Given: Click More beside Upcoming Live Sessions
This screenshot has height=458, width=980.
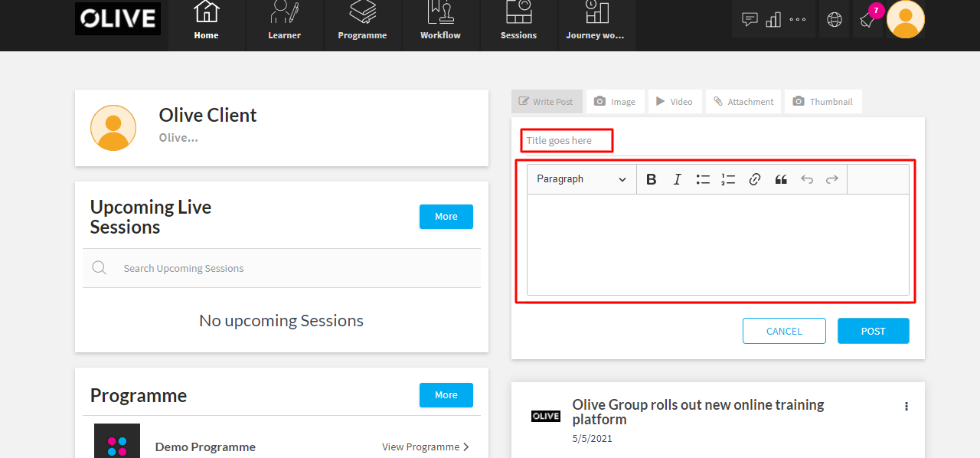Looking at the screenshot, I should (x=446, y=216).
